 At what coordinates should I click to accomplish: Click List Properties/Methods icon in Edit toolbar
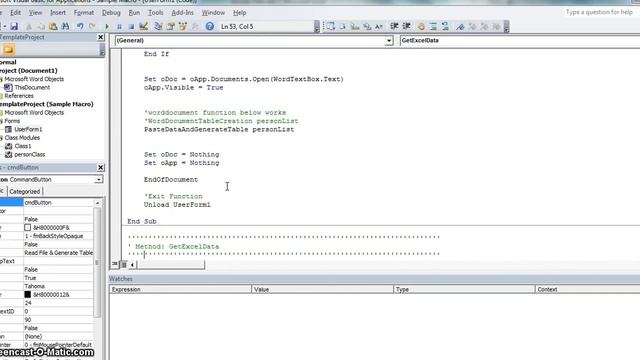[x=331, y=27]
